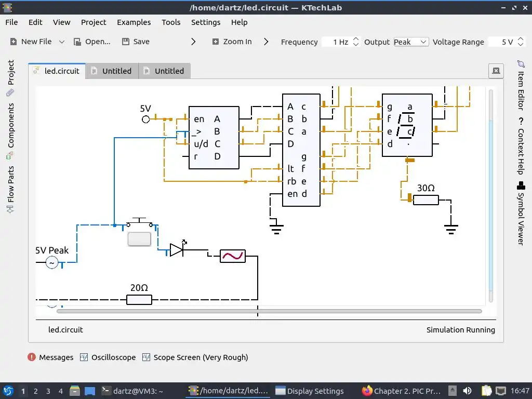Open the desktop application launcher menu

pyautogui.click(x=8, y=391)
